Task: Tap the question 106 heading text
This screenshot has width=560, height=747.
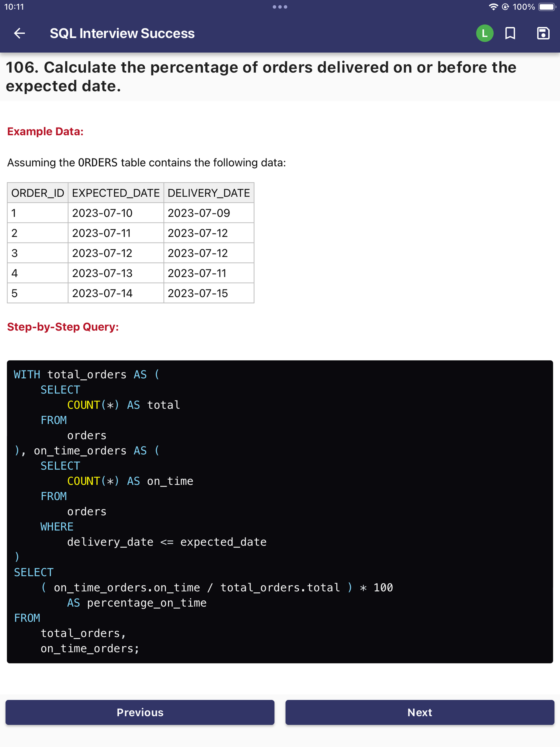Action: [261, 77]
